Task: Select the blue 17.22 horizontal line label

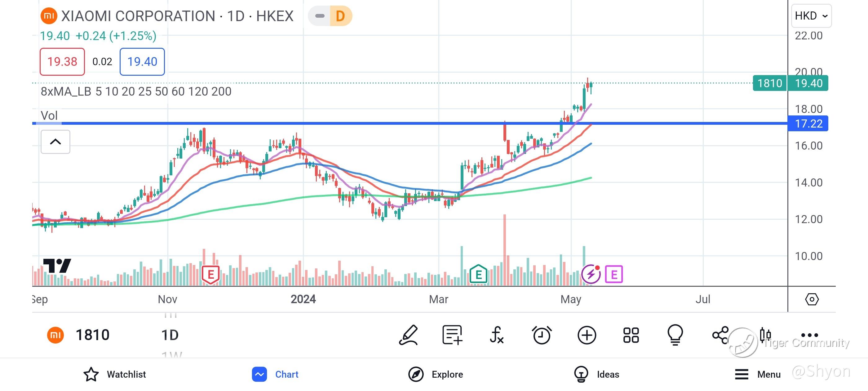Action: click(x=808, y=124)
